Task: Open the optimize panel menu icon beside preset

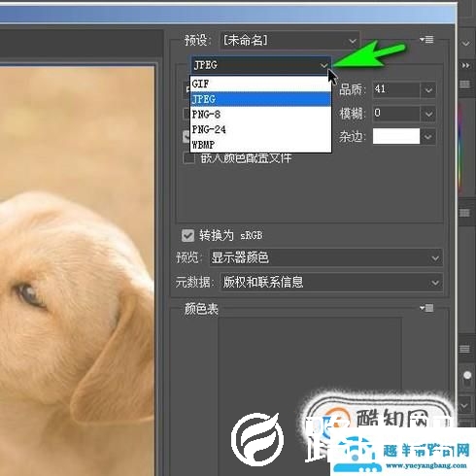Action: click(426, 40)
